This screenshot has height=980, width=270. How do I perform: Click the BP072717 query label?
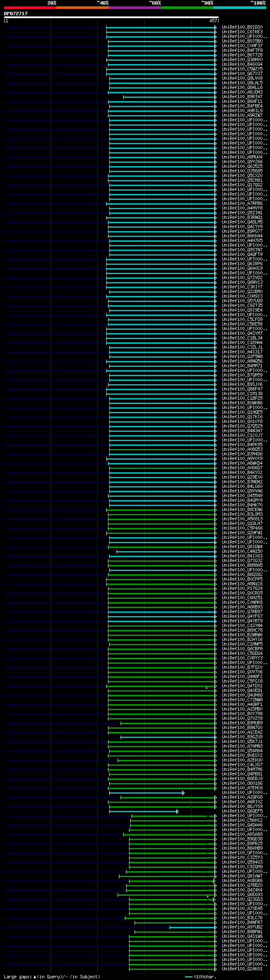click(x=16, y=13)
